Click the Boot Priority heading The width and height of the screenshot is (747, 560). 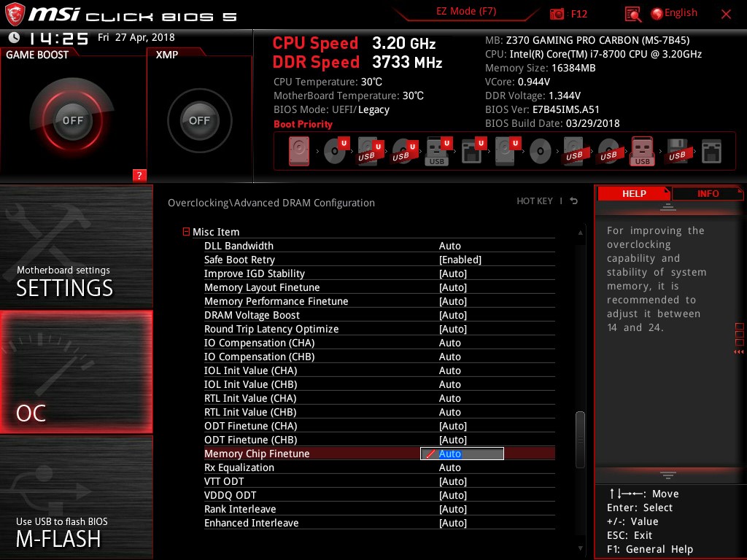pos(303,124)
